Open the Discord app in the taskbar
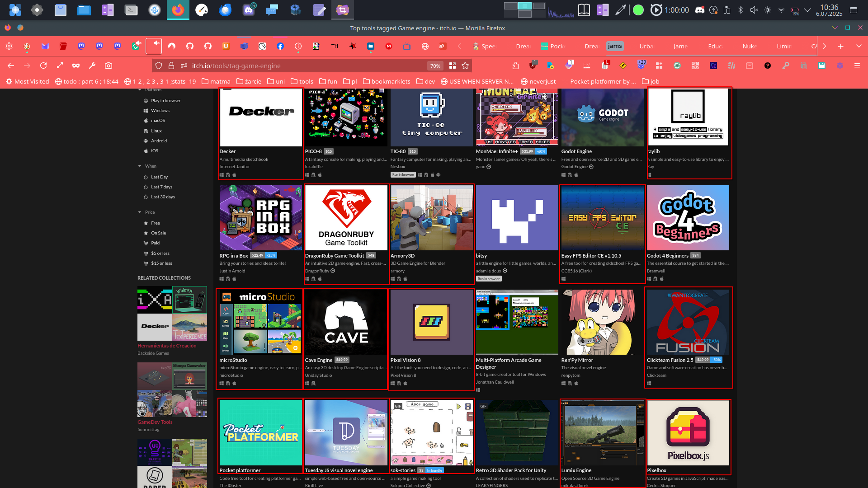The width and height of the screenshot is (868, 488). tap(249, 9)
